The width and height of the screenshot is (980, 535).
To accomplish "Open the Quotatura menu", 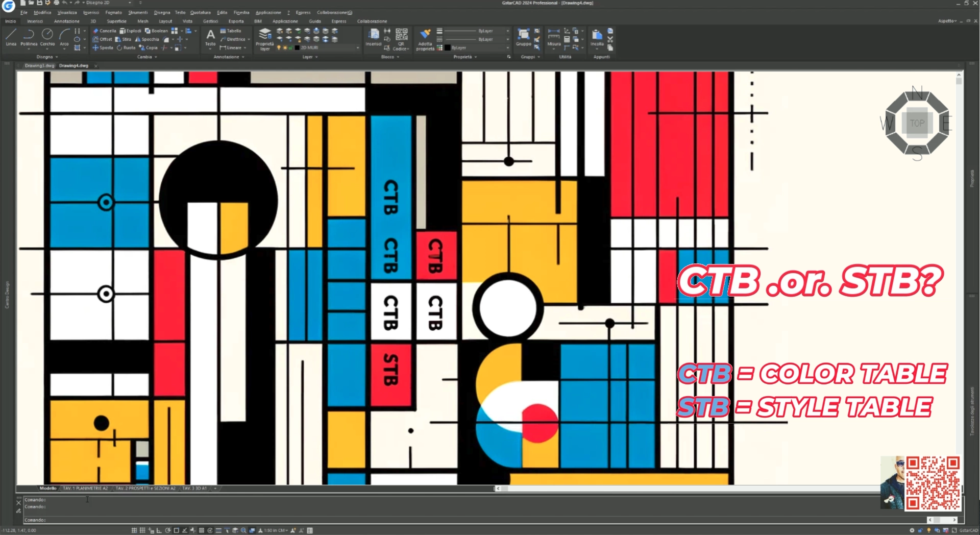I will 200,12.
